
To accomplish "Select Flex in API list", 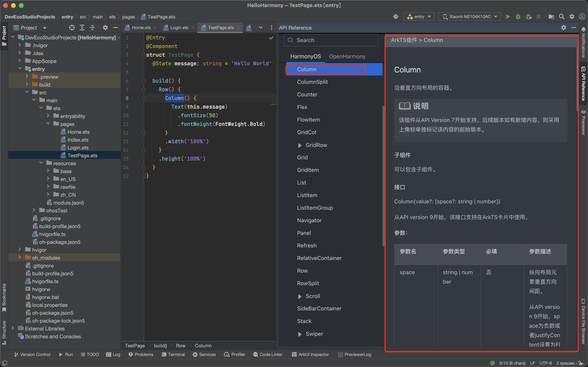I will click(x=302, y=107).
